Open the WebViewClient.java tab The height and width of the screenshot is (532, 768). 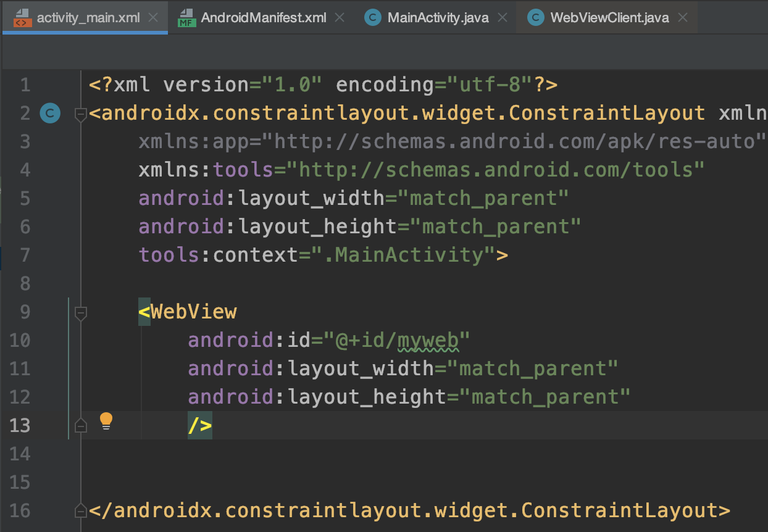click(608, 17)
